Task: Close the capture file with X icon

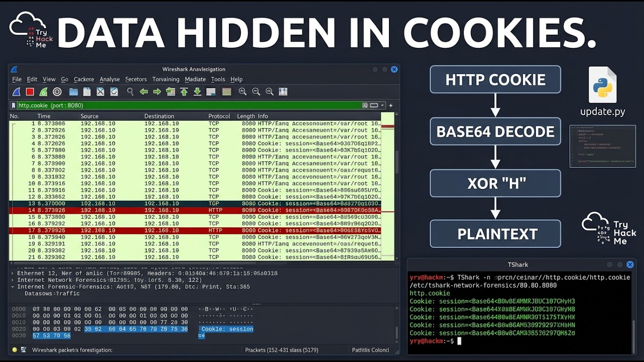Action: (101, 92)
